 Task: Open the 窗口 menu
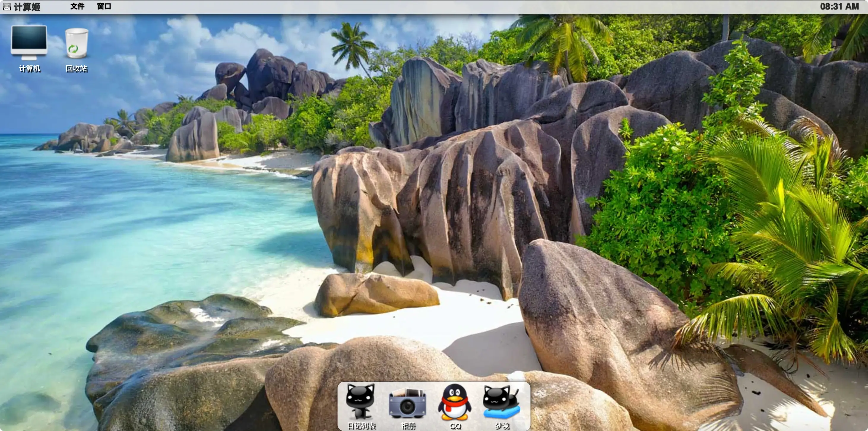104,7
